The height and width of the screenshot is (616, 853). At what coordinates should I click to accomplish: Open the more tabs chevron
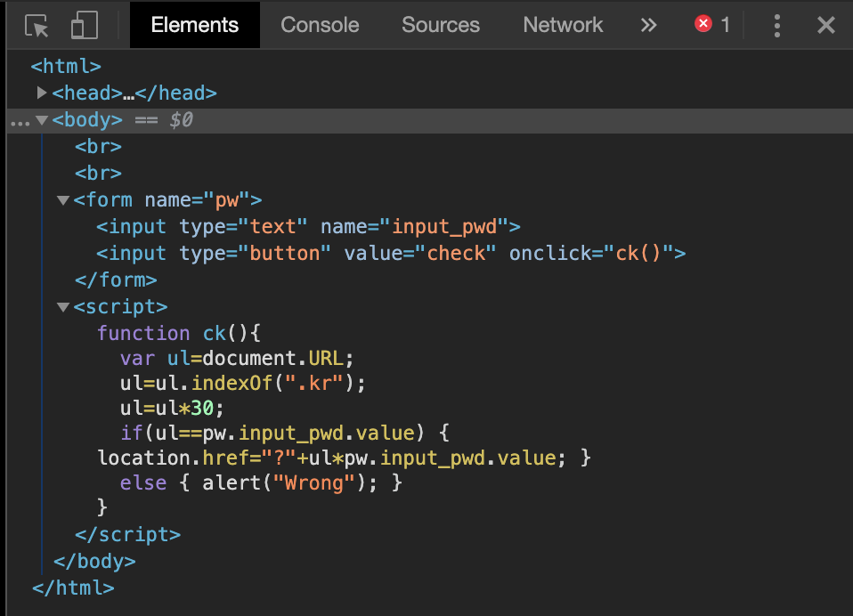648,25
